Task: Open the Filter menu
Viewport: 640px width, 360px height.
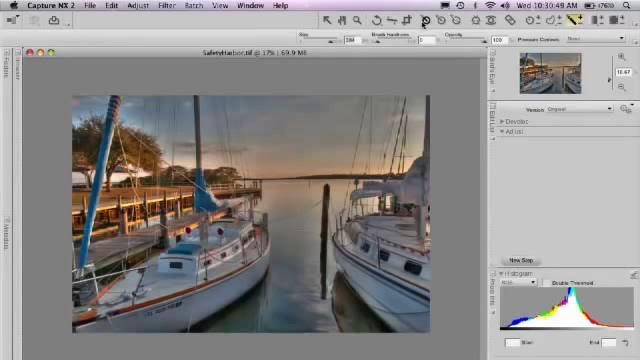Action: [167, 5]
